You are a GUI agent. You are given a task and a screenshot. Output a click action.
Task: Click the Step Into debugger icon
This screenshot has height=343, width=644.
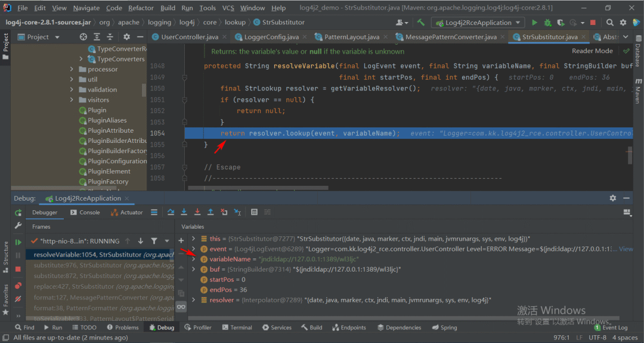[x=184, y=212]
